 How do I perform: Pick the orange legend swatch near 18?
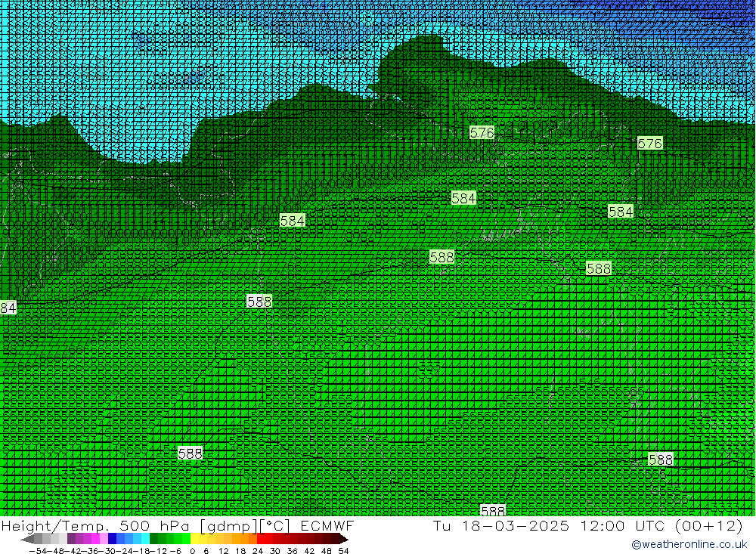pyautogui.click(x=244, y=539)
